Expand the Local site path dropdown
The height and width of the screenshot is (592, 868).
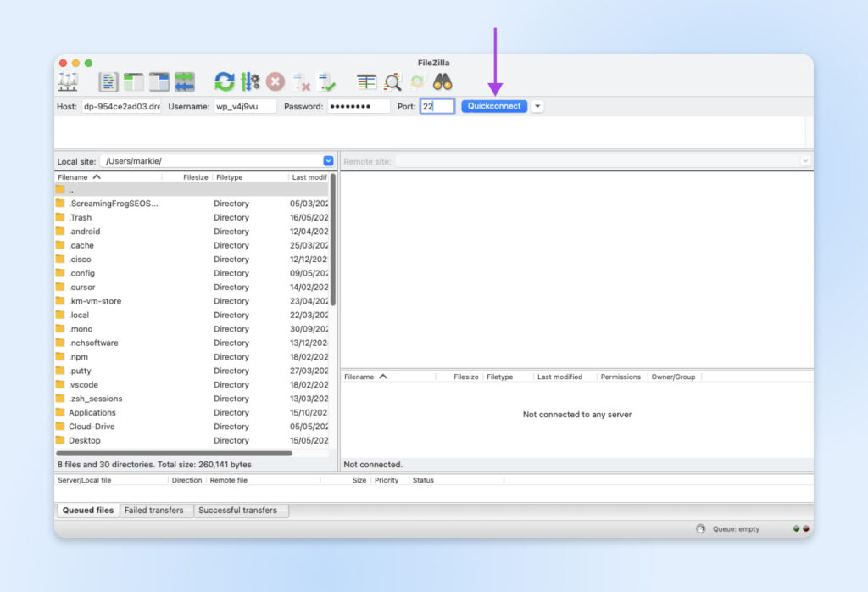[328, 161]
